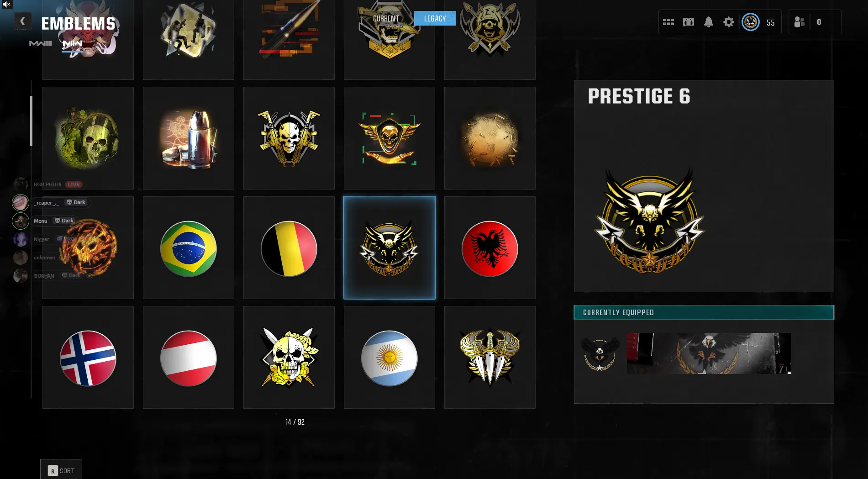Open the notifications bell
Viewport: 868px width, 479px height.
708,22
